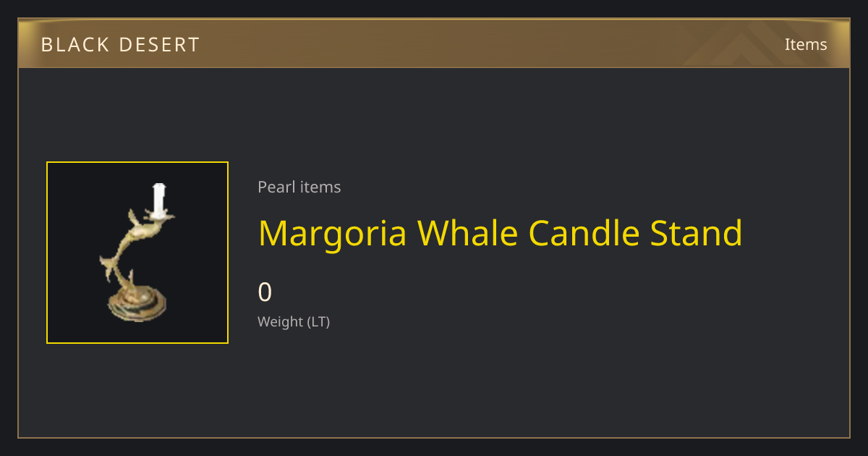This screenshot has width=868, height=456.
Task: Click the Weight (LT) label
Action: [x=294, y=321]
